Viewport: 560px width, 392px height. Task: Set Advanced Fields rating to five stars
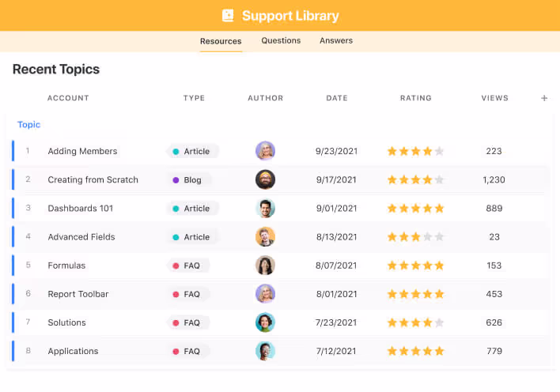coord(440,237)
